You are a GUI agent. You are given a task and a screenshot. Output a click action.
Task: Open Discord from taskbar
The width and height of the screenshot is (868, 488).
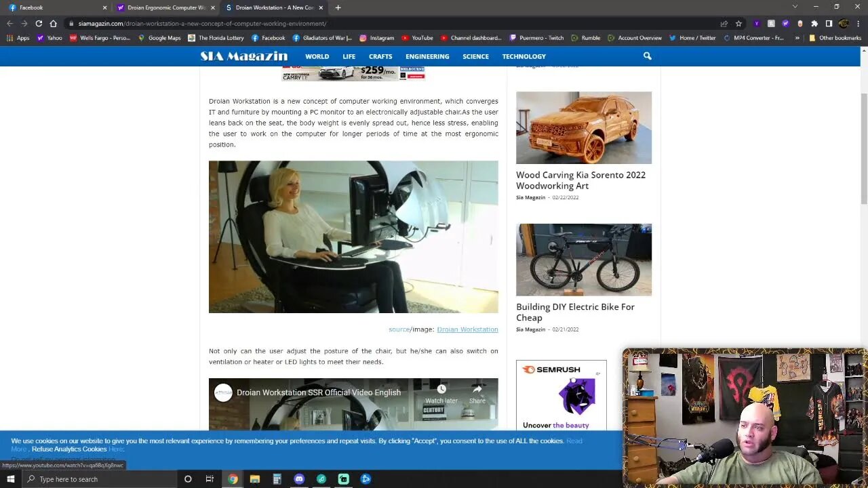[x=299, y=479]
